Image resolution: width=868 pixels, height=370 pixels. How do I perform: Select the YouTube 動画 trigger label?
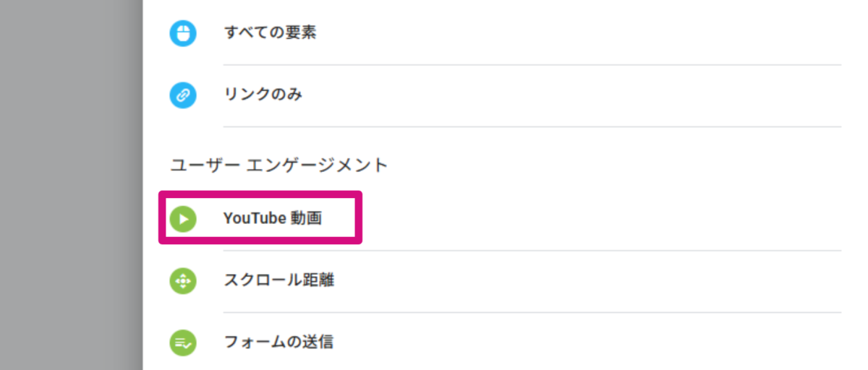272,218
